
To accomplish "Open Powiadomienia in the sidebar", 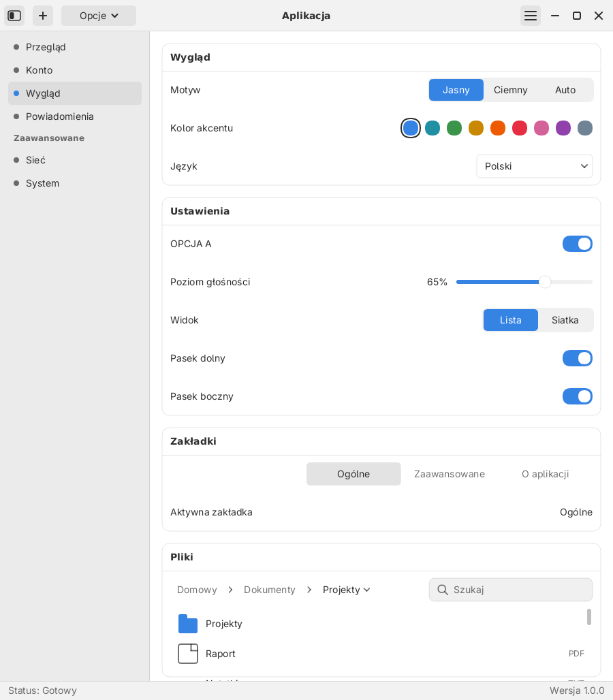I will point(75,116).
